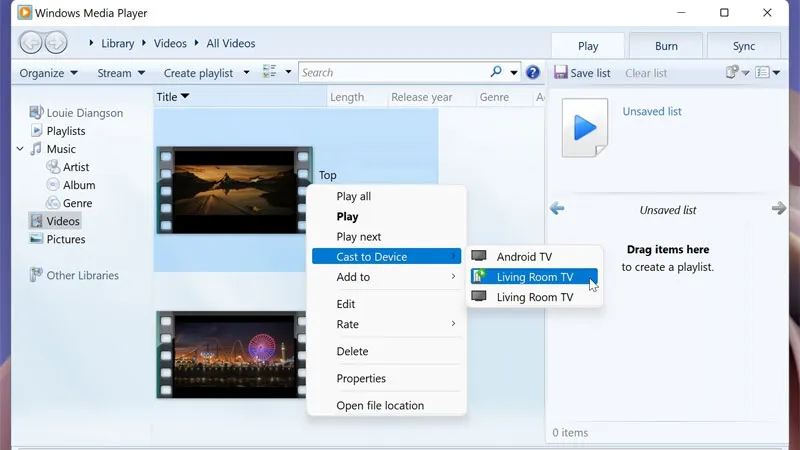This screenshot has height=450, width=800.
Task: Click the Unsaved list title link
Action: (x=652, y=112)
